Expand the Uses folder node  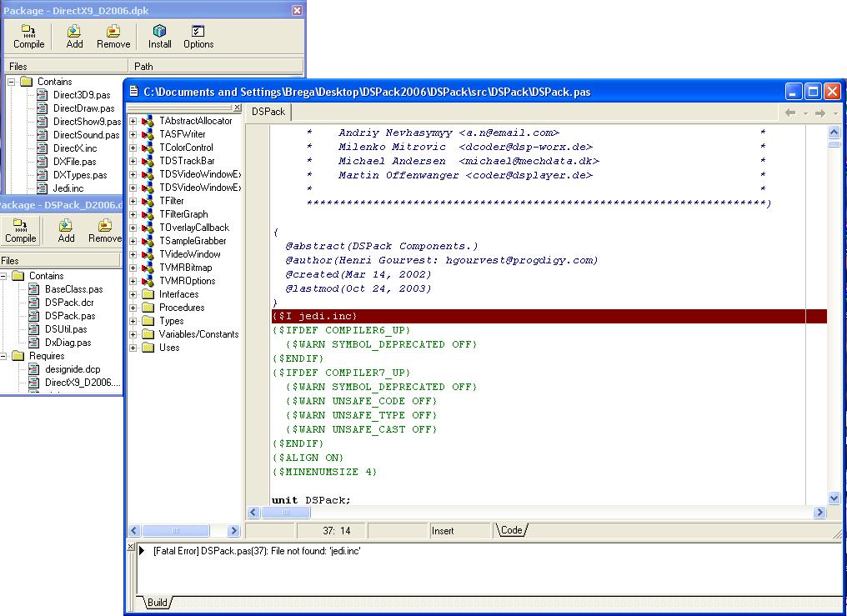(133, 348)
